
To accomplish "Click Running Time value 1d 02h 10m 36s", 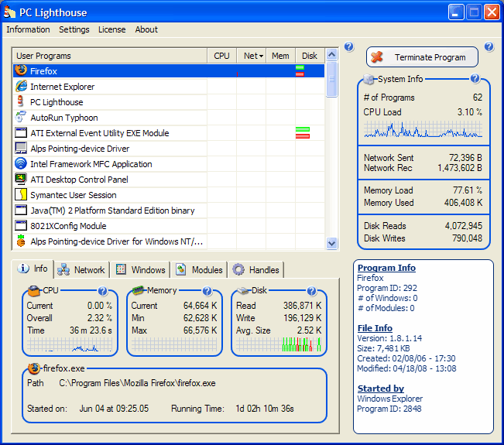I will point(265,409).
